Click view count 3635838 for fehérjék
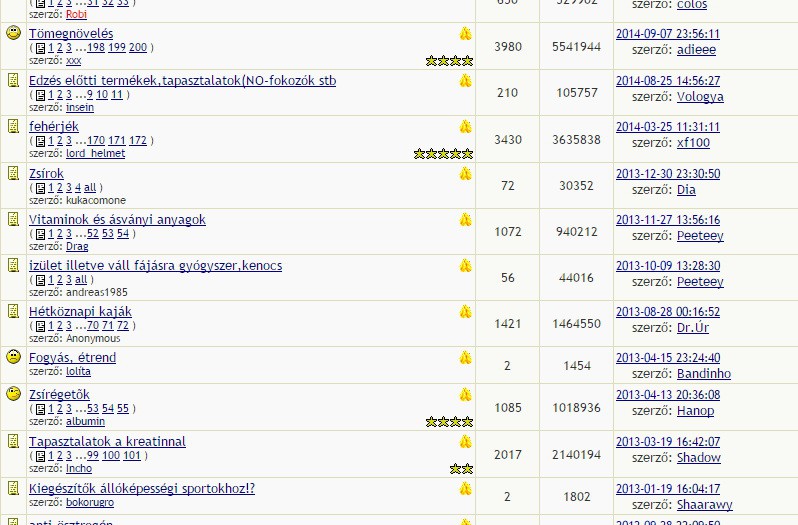Viewport: 798px width, 525px height. pyautogui.click(x=577, y=139)
